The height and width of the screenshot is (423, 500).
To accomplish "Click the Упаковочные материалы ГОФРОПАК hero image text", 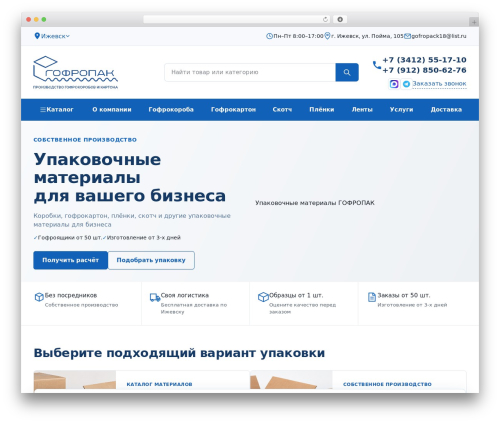I will click(x=315, y=203).
